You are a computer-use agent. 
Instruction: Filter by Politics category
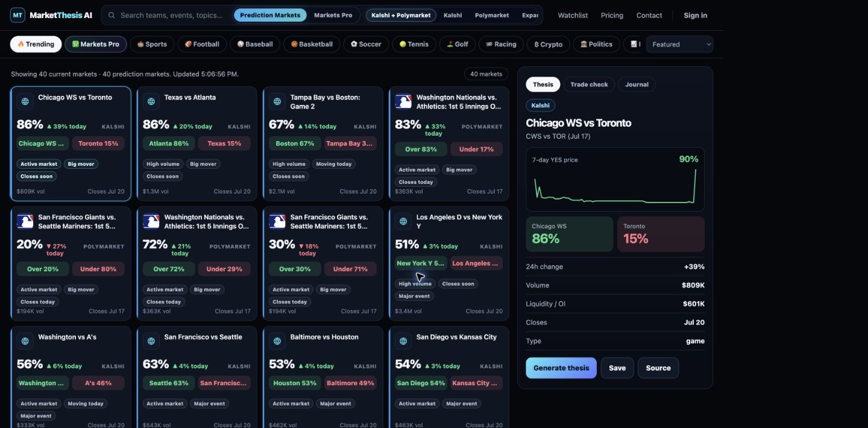(x=596, y=44)
